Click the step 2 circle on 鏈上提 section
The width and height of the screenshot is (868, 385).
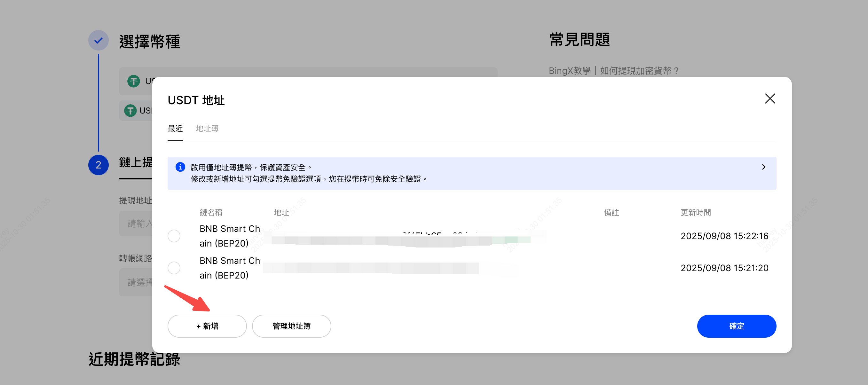[98, 165]
